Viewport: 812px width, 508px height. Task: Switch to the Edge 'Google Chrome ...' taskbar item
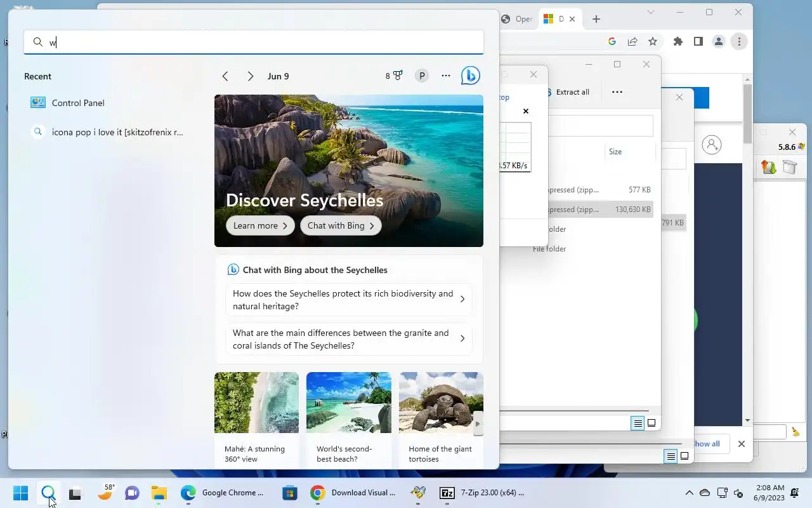click(x=223, y=493)
